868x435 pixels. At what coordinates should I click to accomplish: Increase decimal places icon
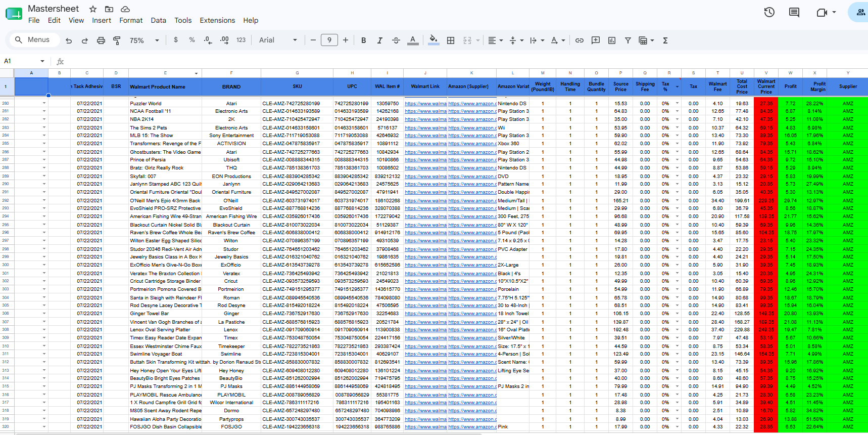pos(224,40)
